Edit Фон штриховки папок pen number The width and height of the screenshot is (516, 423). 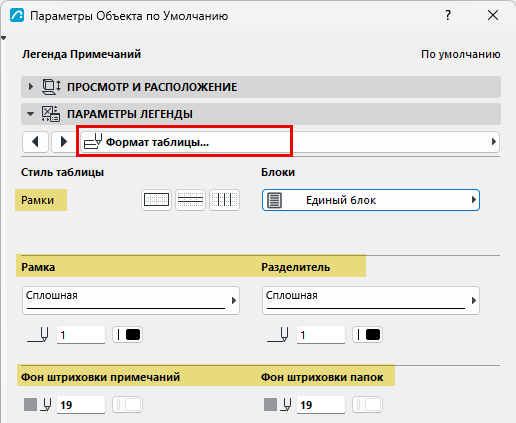click(321, 405)
